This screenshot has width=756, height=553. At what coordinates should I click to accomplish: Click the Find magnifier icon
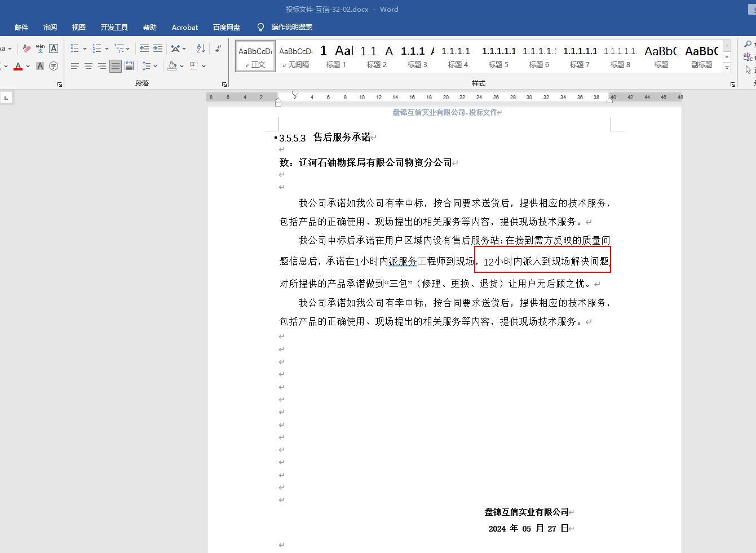point(748,44)
